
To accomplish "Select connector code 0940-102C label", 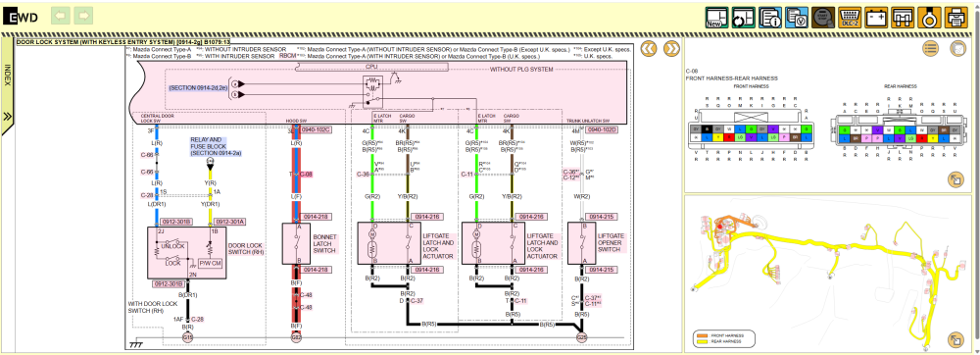I will (316, 130).
